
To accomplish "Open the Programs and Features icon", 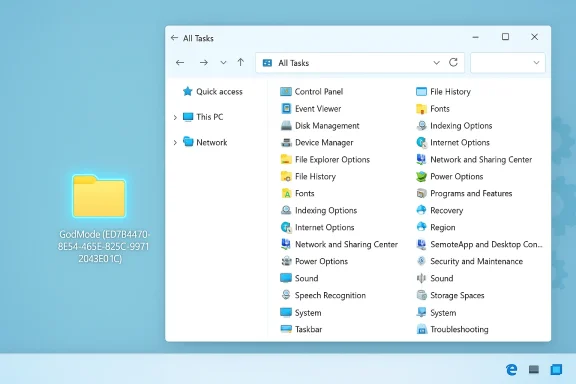I will coord(421,193).
